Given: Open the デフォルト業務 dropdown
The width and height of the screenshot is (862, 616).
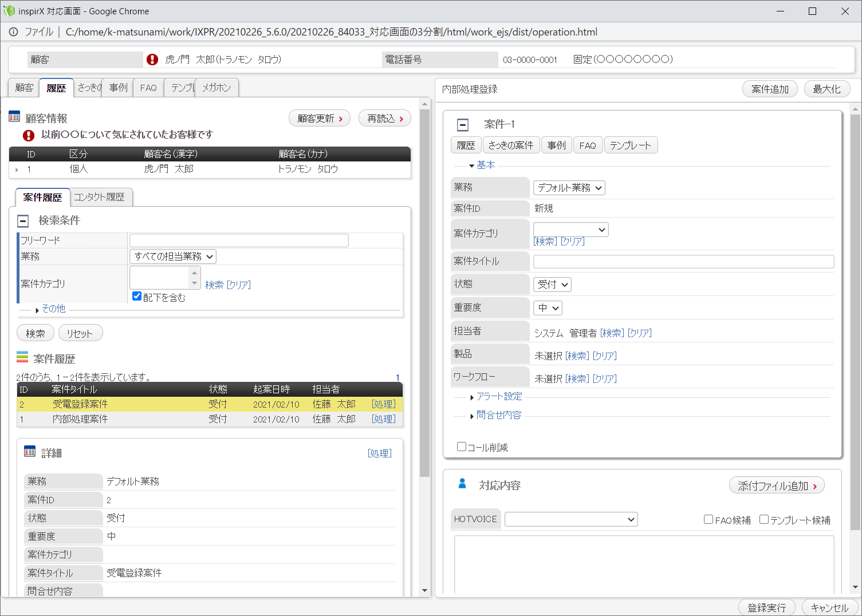Looking at the screenshot, I should [569, 188].
